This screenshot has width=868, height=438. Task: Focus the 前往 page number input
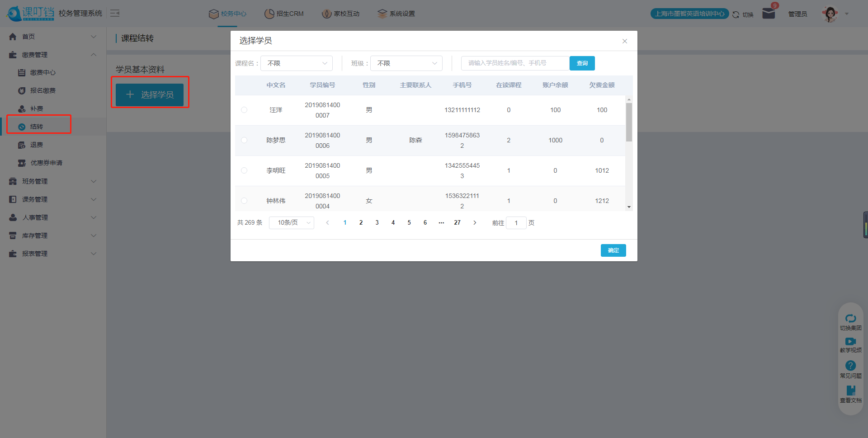[516, 223]
